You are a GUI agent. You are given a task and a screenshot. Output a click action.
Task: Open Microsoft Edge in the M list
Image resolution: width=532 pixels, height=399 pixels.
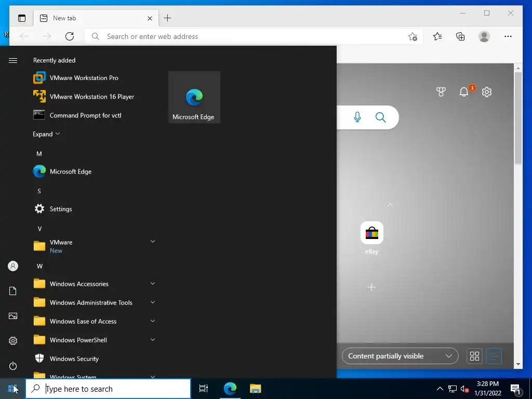click(x=94, y=171)
